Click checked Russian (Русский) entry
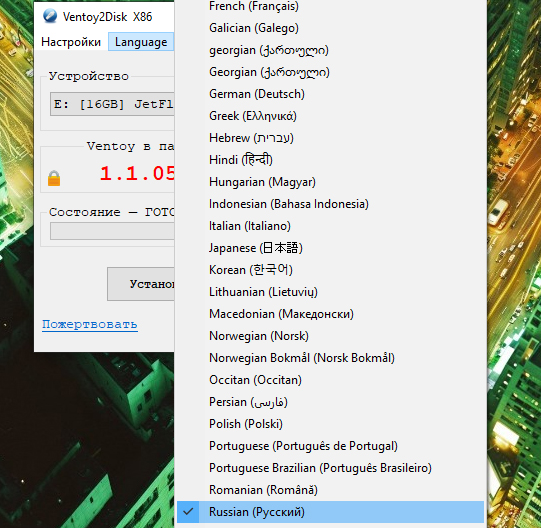This screenshot has height=528, width=541. tap(330, 512)
